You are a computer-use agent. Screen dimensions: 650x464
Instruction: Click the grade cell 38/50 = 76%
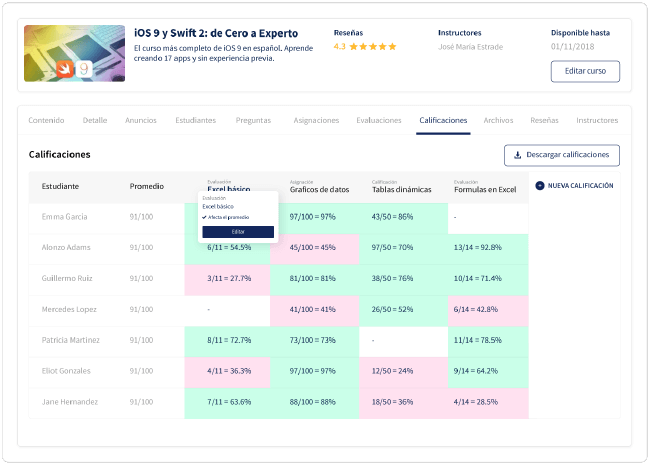pos(404,278)
